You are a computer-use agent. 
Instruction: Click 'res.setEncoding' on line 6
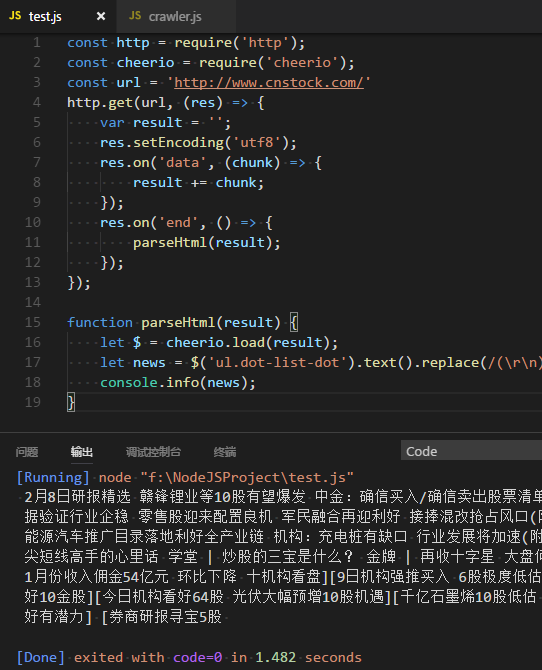coord(162,143)
